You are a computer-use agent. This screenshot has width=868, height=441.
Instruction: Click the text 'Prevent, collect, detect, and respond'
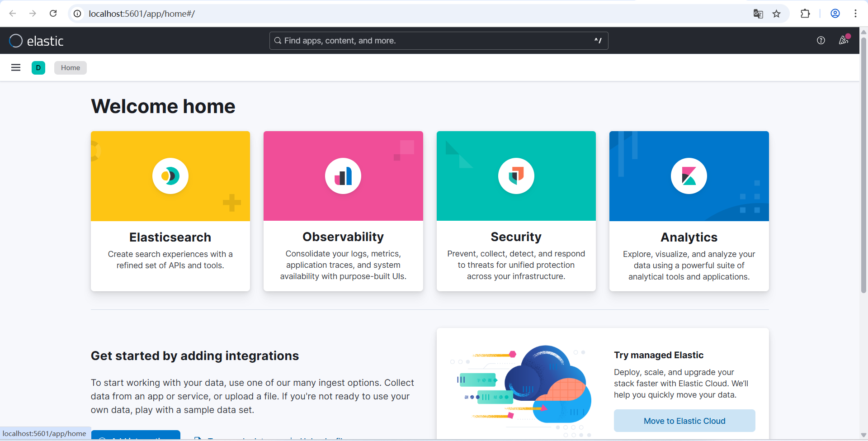pos(516,254)
